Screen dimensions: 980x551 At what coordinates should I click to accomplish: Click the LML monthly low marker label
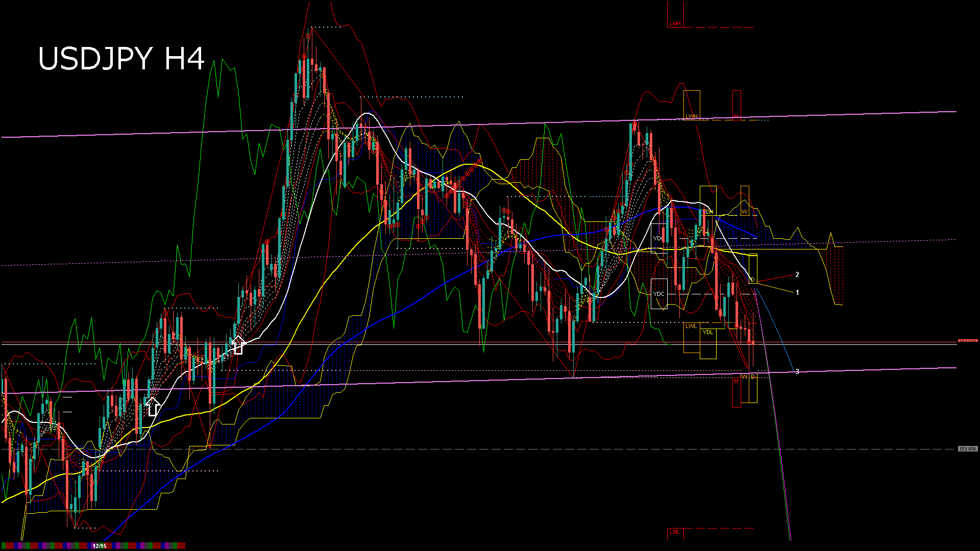point(675,532)
